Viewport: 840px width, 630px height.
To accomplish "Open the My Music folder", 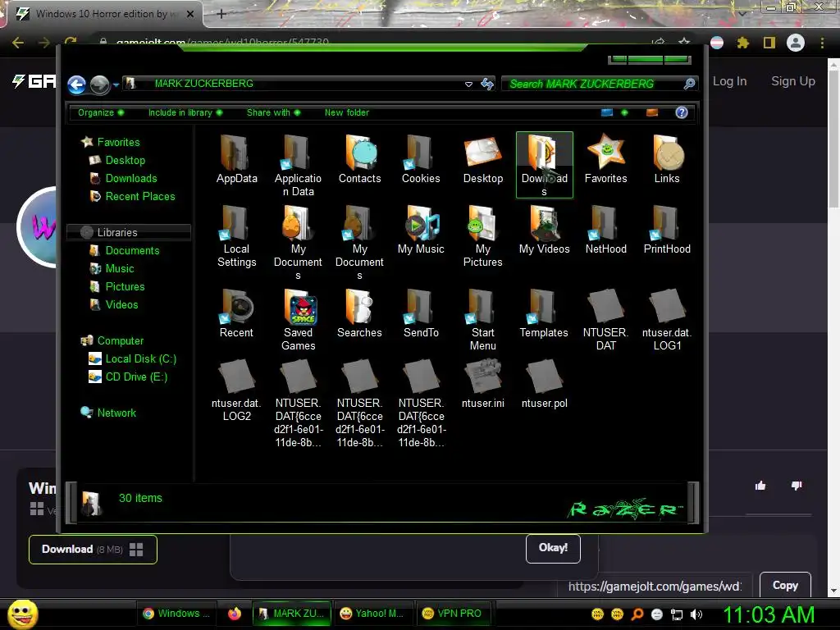I will [421, 230].
